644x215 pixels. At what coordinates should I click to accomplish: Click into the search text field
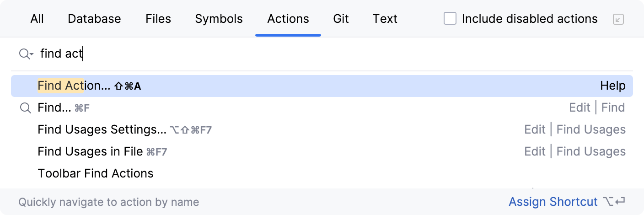[274, 54]
